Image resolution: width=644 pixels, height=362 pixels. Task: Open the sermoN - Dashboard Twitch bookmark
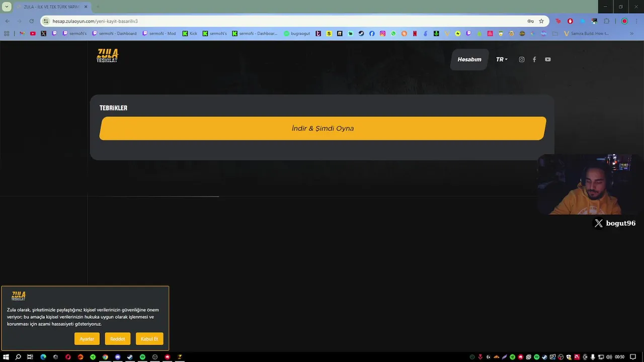click(114, 34)
